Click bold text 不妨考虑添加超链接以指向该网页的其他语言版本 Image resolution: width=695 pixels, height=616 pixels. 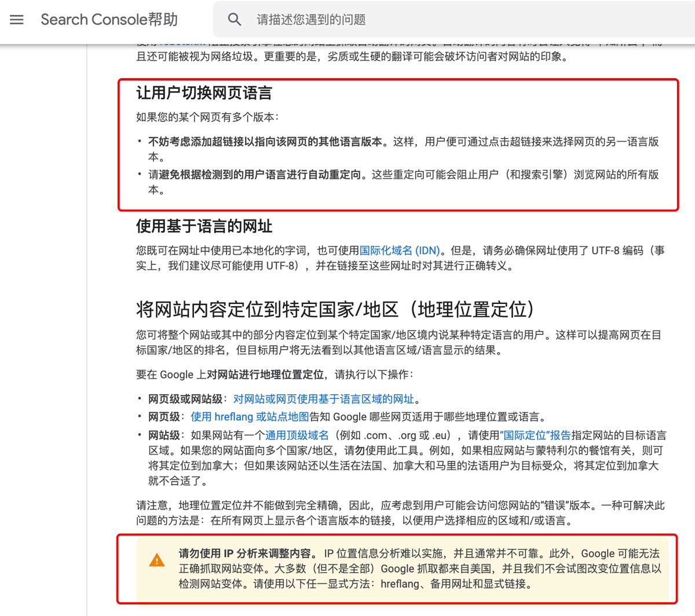point(265,142)
